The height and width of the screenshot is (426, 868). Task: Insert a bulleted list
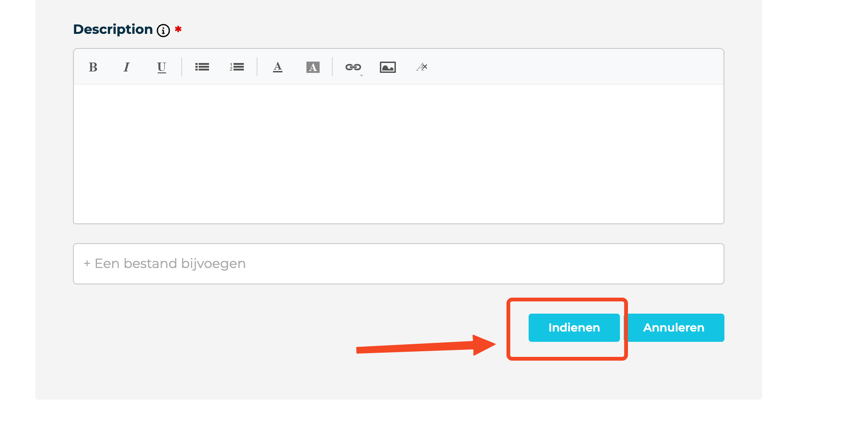[202, 67]
